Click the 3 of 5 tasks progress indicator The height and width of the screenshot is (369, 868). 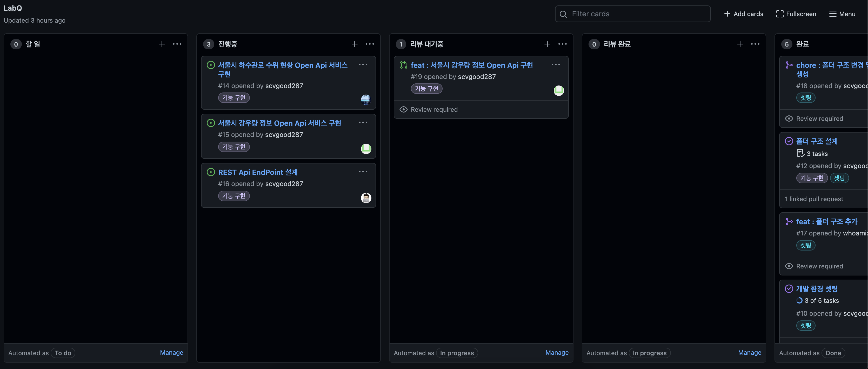(x=817, y=301)
